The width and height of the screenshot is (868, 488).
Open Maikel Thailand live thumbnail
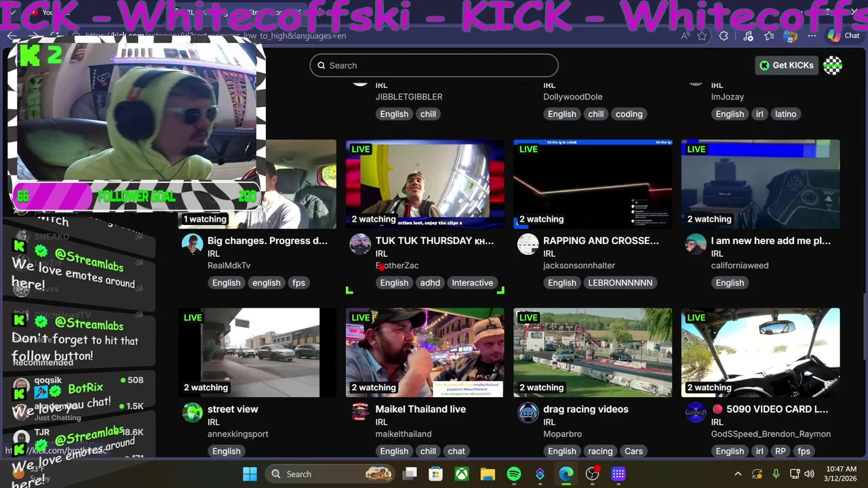[425, 352]
